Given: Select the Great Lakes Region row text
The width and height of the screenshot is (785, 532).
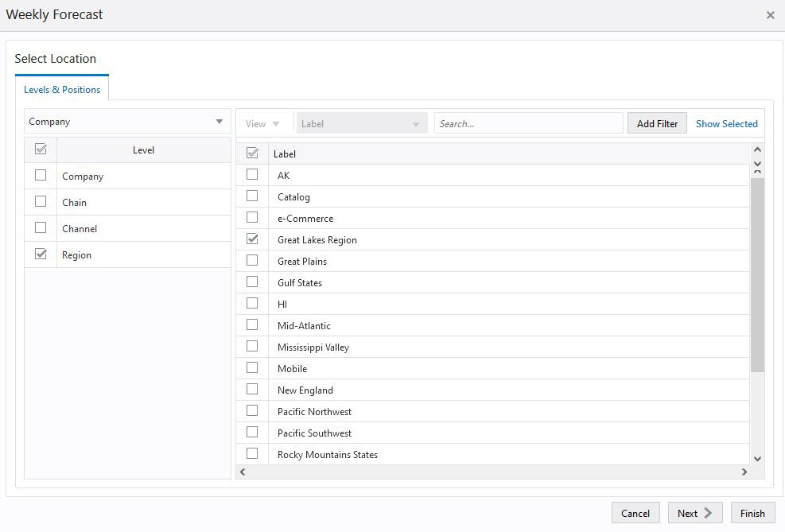Looking at the screenshot, I should [317, 239].
